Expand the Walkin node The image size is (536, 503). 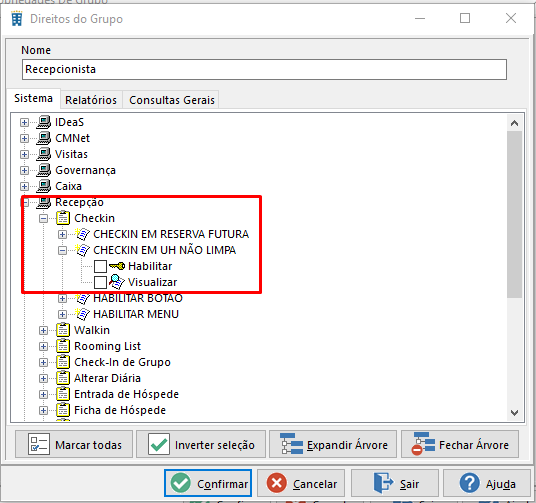click(x=43, y=330)
